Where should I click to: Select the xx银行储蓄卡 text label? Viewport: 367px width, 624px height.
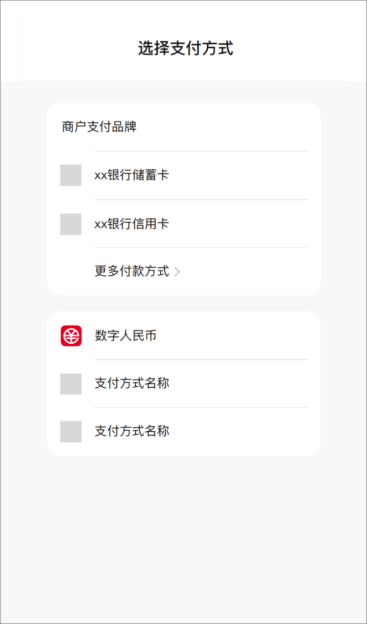pos(132,176)
